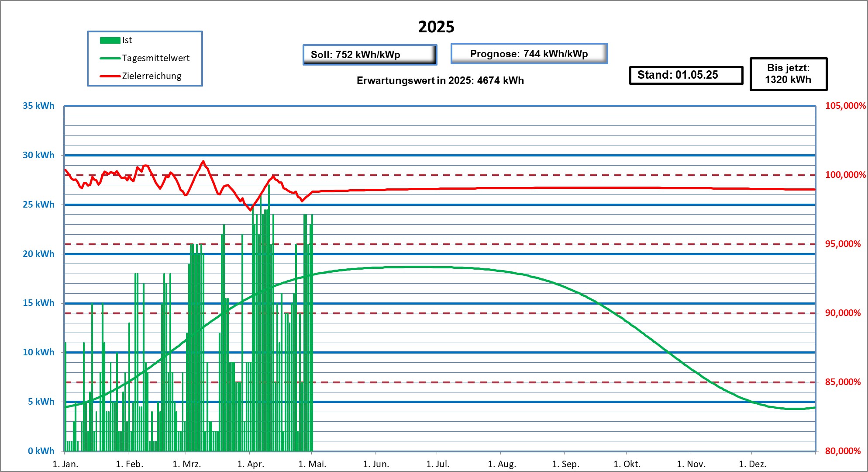The height and width of the screenshot is (472, 868).
Task: Click the 90,000% right axis label
Action: (843, 313)
